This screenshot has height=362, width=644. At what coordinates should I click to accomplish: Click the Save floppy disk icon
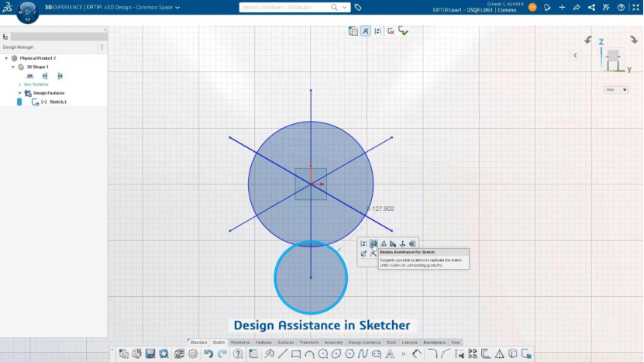pos(150,353)
